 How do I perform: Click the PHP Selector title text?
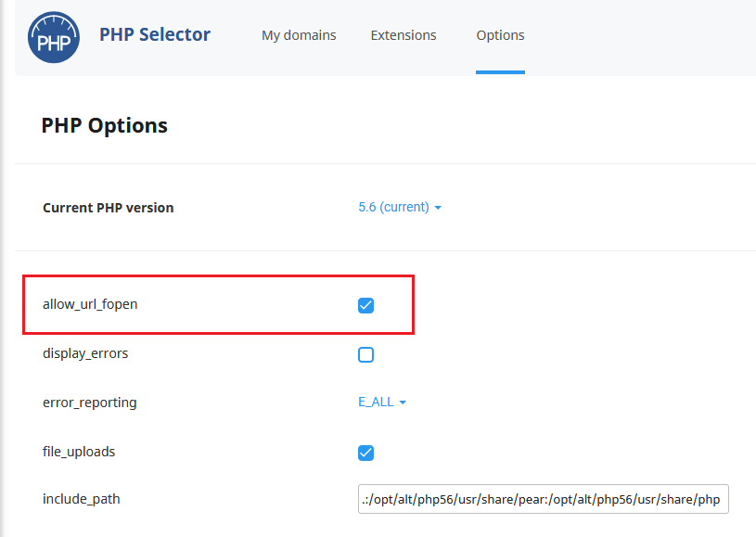[x=155, y=34]
